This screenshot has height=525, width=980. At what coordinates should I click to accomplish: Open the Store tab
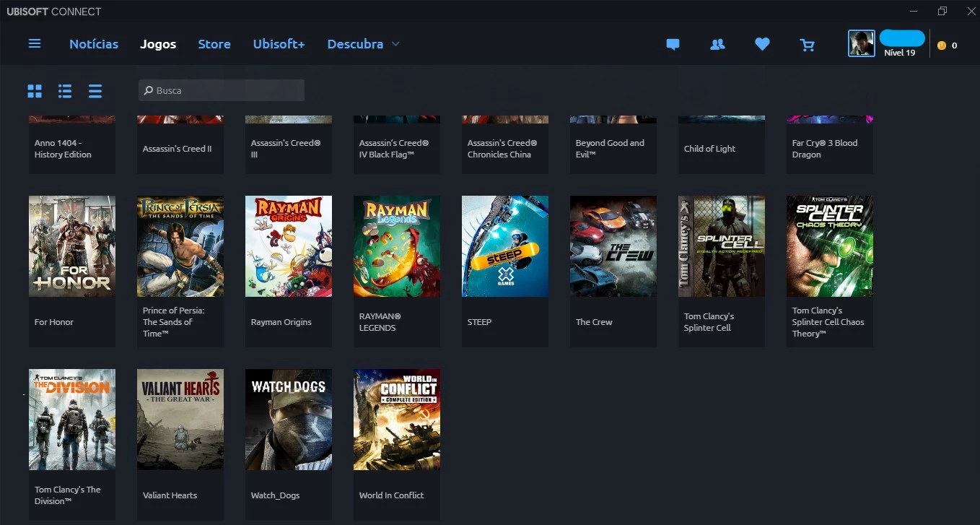point(214,44)
